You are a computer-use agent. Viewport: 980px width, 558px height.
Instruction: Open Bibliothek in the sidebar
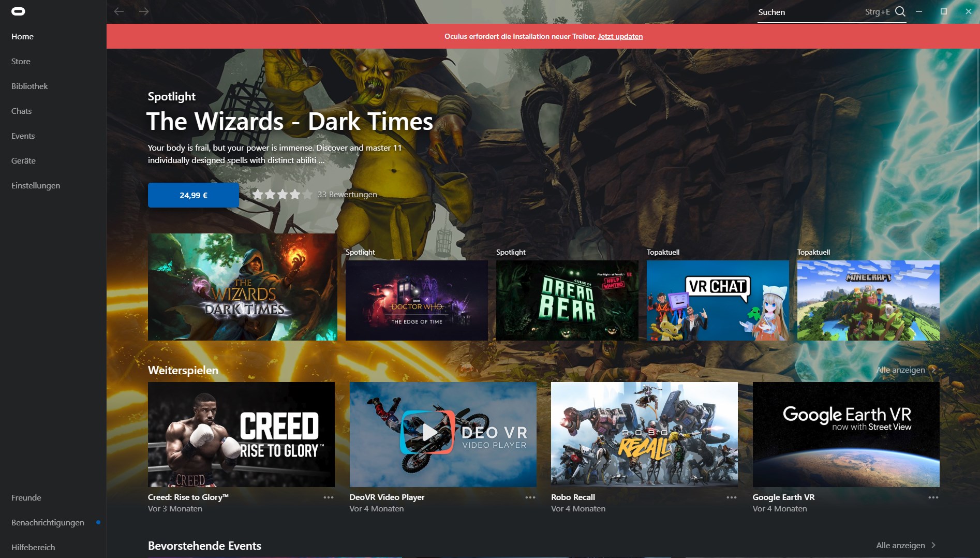[x=29, y=86]
